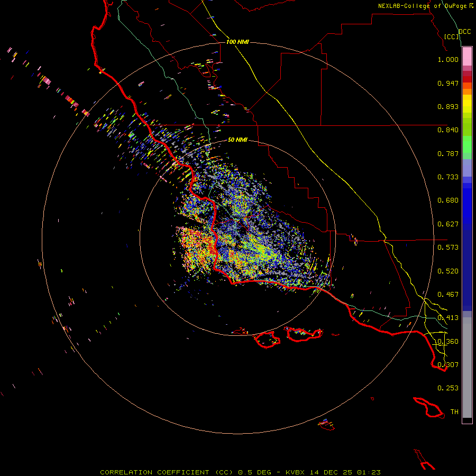Click the TH label at the scale bottom
This screenshot has width=476, height=476.
coord(454,412)
